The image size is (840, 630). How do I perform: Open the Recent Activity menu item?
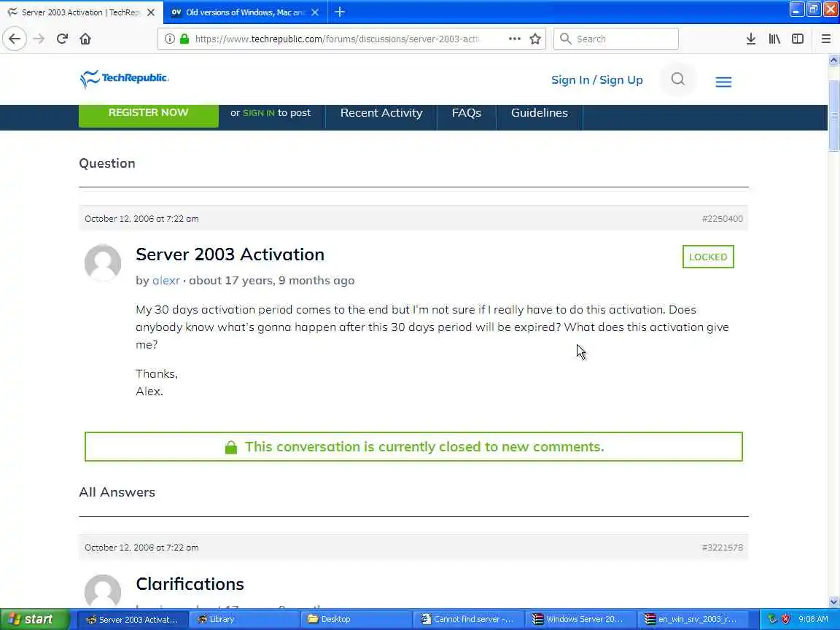click(381, 112)
